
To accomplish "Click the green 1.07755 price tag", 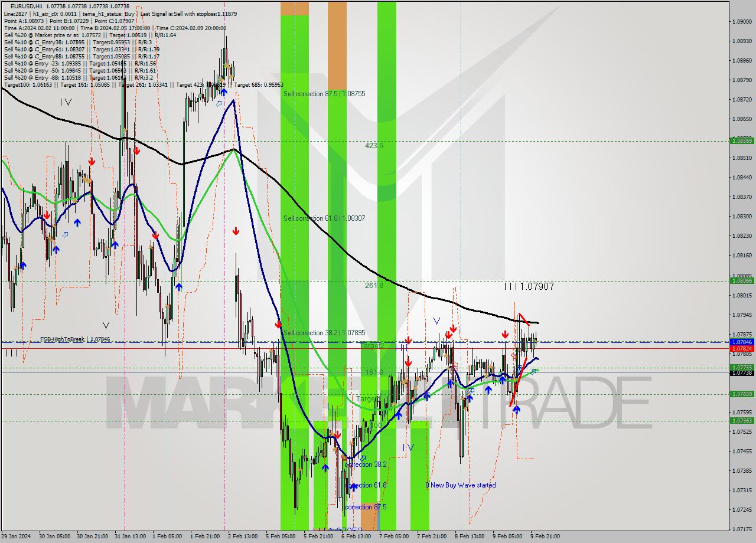I will [742, 367].
